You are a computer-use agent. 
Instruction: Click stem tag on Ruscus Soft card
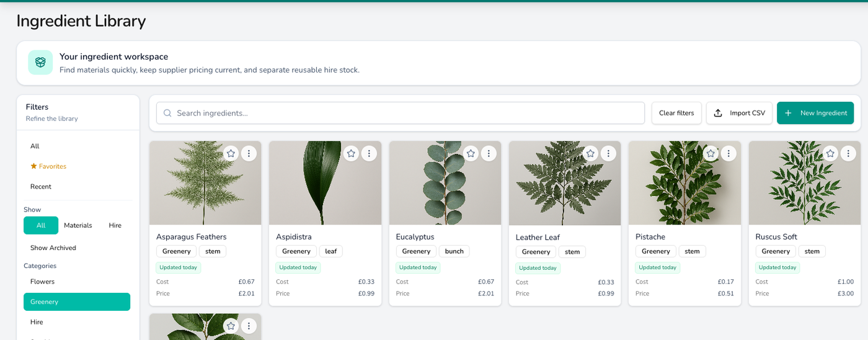(812, 251)
